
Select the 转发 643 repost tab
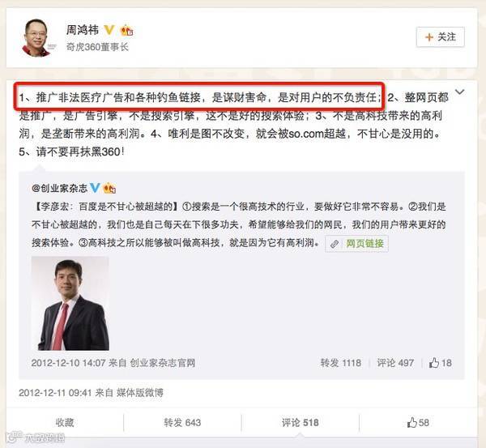(x=182, y=422)
